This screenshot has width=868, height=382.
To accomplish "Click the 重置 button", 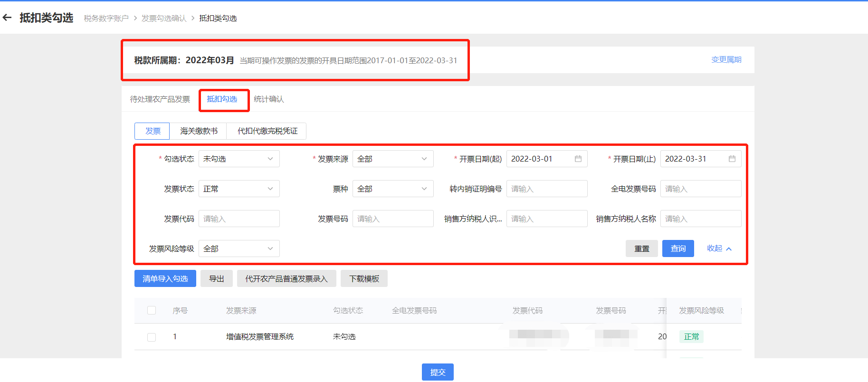I will click(642, 248).
